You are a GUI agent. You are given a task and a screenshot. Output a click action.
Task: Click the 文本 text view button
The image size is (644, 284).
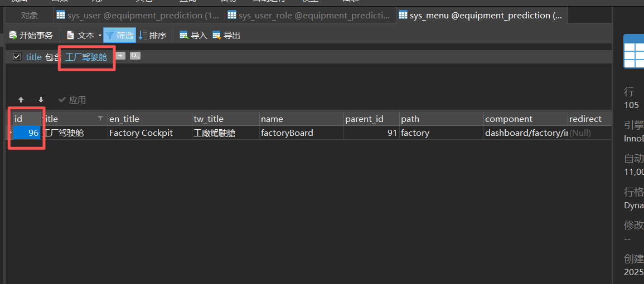click(81, 36)
